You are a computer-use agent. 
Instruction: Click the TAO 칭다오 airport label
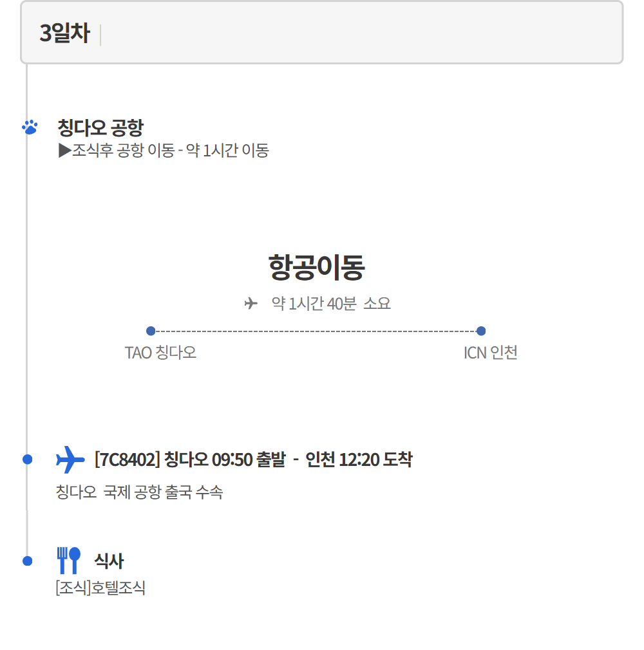160,353
